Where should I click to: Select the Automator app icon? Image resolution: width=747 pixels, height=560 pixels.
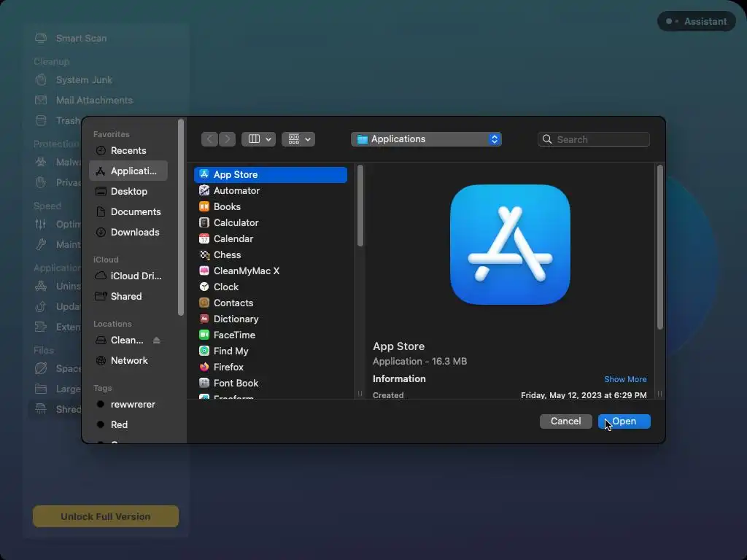click(x=204, y=190)
